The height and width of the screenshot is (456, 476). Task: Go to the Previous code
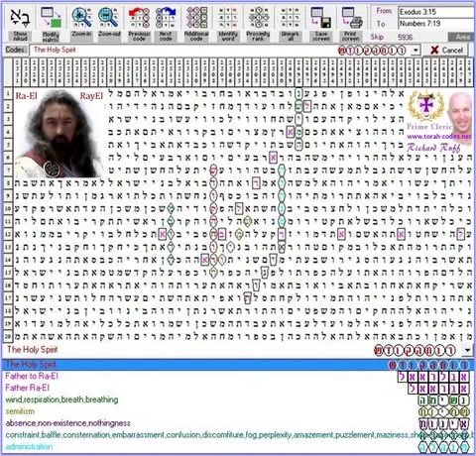coord(139,25)
